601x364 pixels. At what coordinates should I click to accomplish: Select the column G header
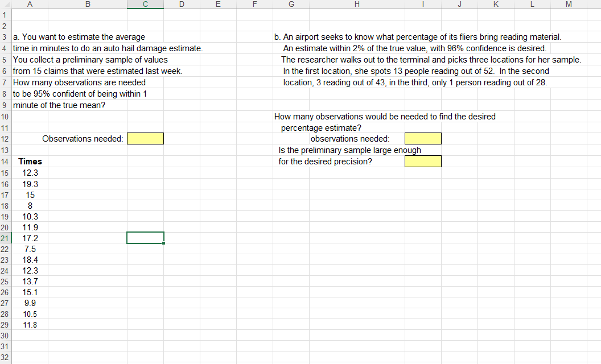click(291, 4)
